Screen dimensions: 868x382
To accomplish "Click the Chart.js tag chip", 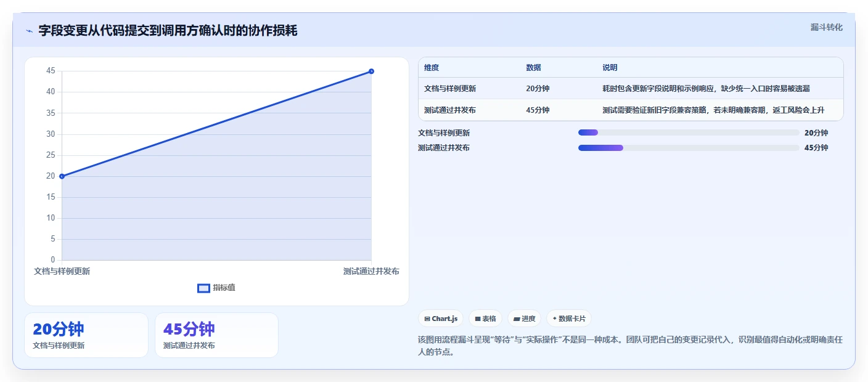I will point(441,319).
